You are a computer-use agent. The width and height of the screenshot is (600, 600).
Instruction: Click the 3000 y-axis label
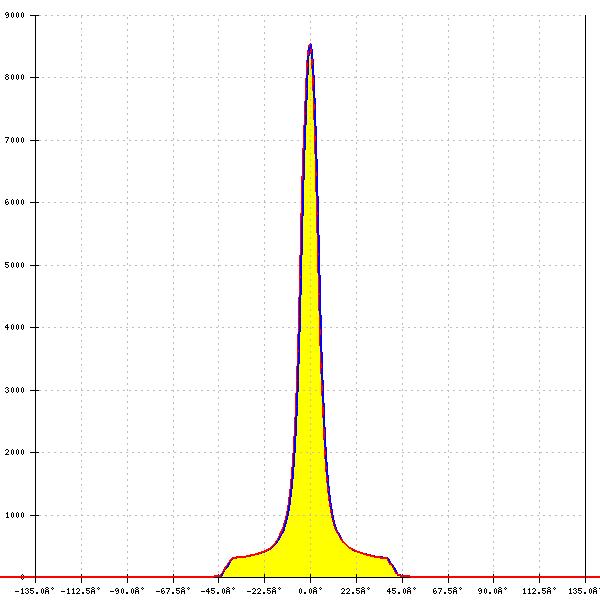click(15, 390)
